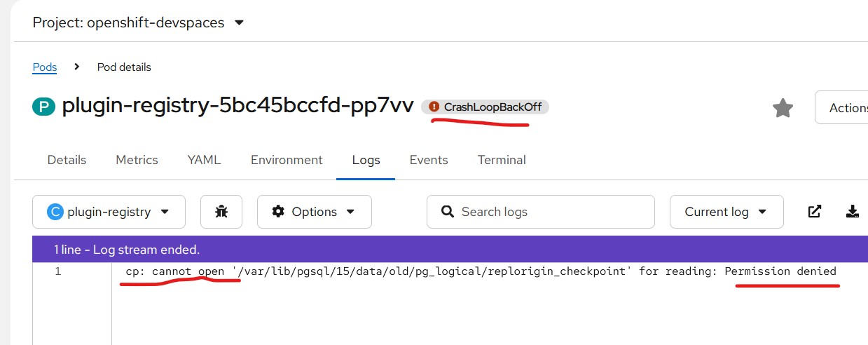Screen dimensions: 868x345
Task: Open the Events tab
Action: 429,160
